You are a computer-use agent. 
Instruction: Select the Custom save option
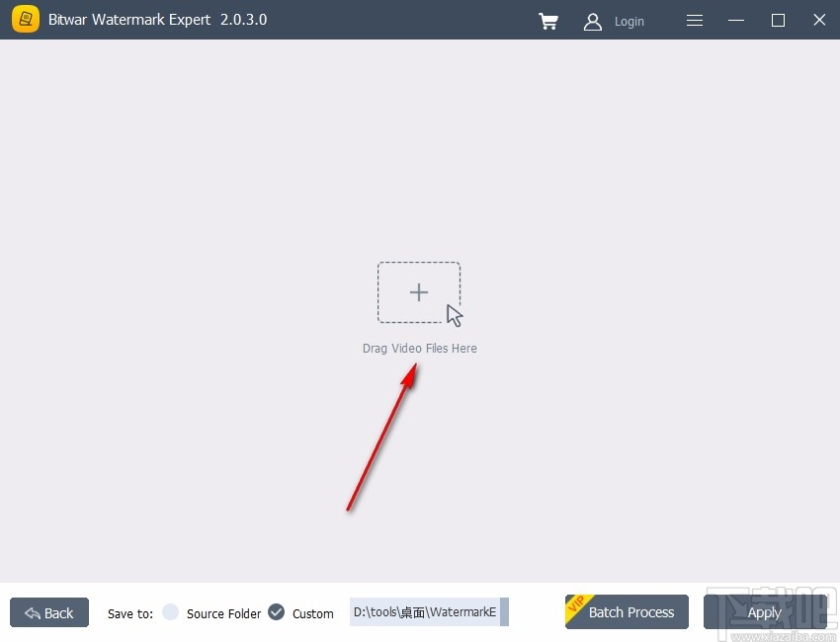tap(312, 613)
